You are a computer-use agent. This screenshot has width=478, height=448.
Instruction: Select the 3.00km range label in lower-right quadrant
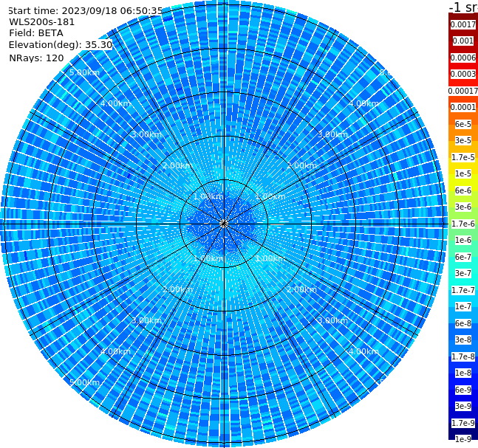[332, 320]
